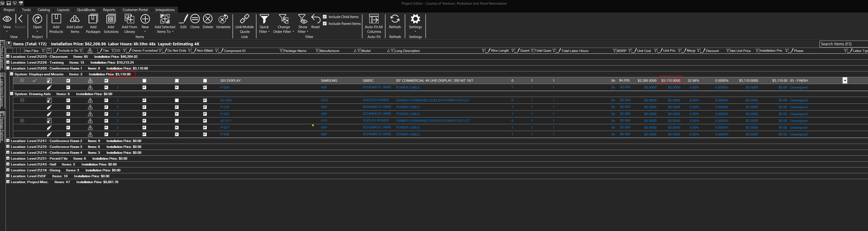Image resolution: width=868 pixels, height=231 pixels.
Task: Open the Package Explorer side panel
Action: tap(2, 127)
